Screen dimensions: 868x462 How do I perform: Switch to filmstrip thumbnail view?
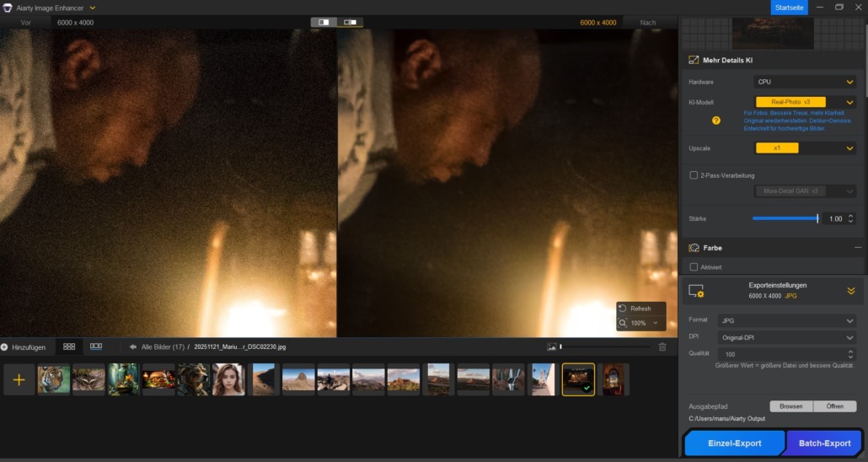click(x=96, y=346)
